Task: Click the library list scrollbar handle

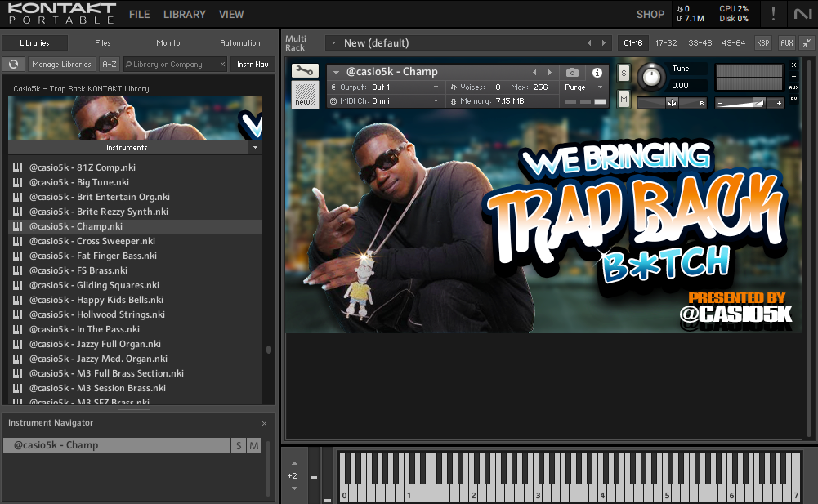Action: (269, 350)
